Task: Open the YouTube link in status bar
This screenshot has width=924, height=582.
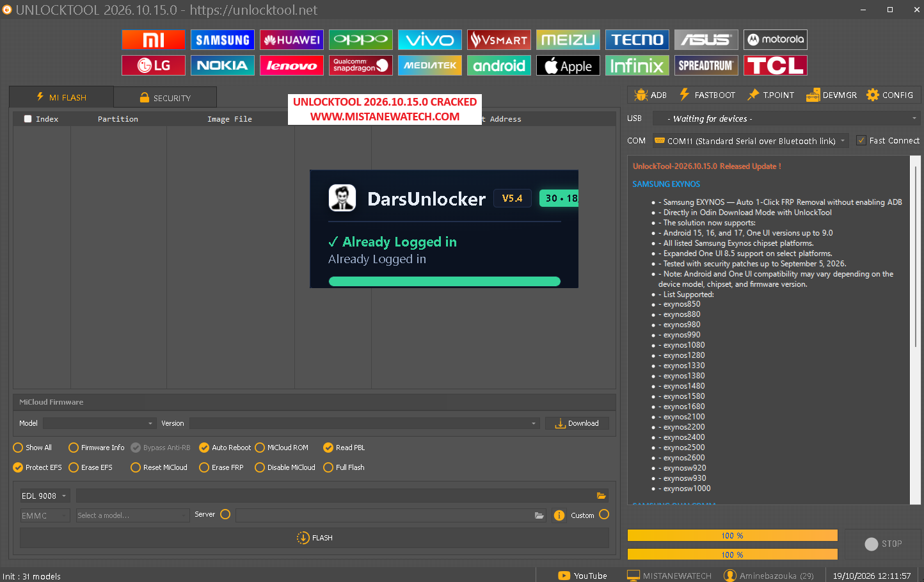Action: coord(582,576)
